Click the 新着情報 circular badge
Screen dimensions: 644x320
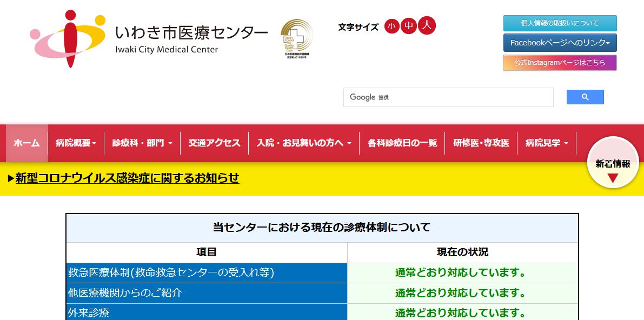[613, 163]
